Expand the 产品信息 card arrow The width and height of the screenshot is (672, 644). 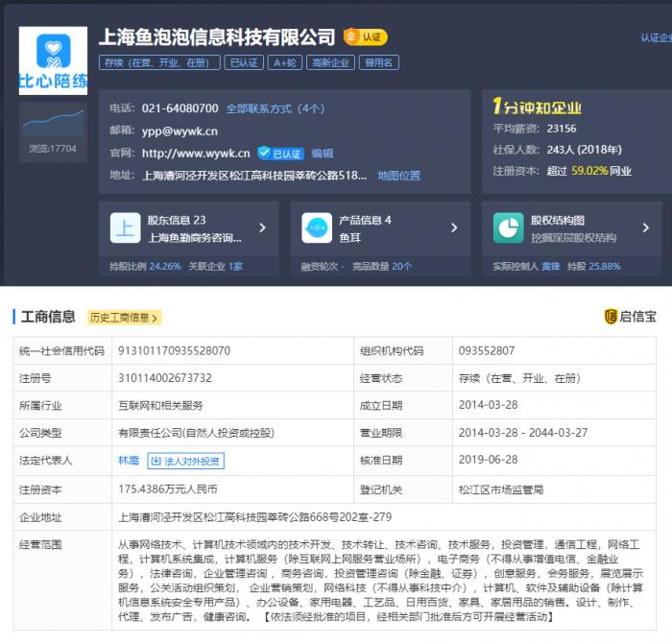(x=454, y=228)
